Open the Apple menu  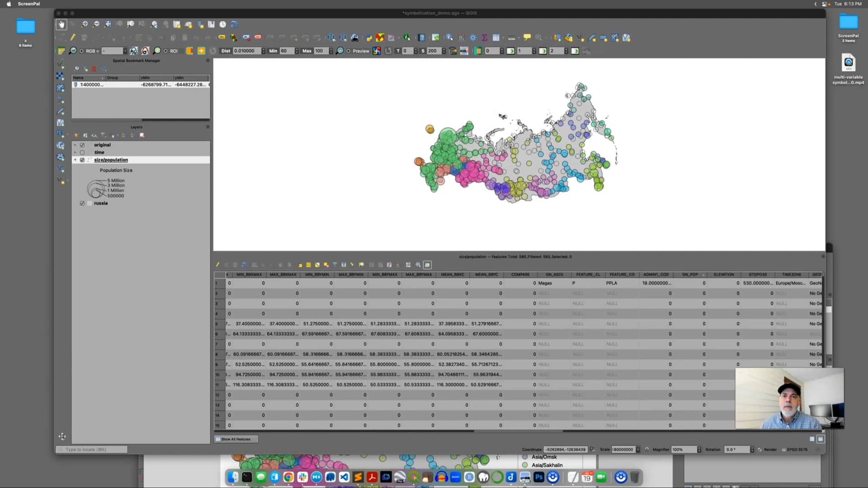8,4
